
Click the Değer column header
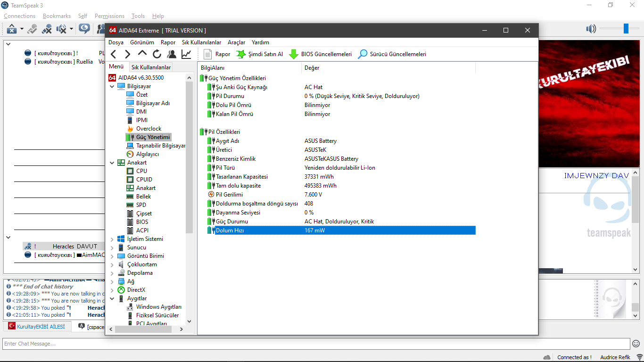[x=388, y=68]
